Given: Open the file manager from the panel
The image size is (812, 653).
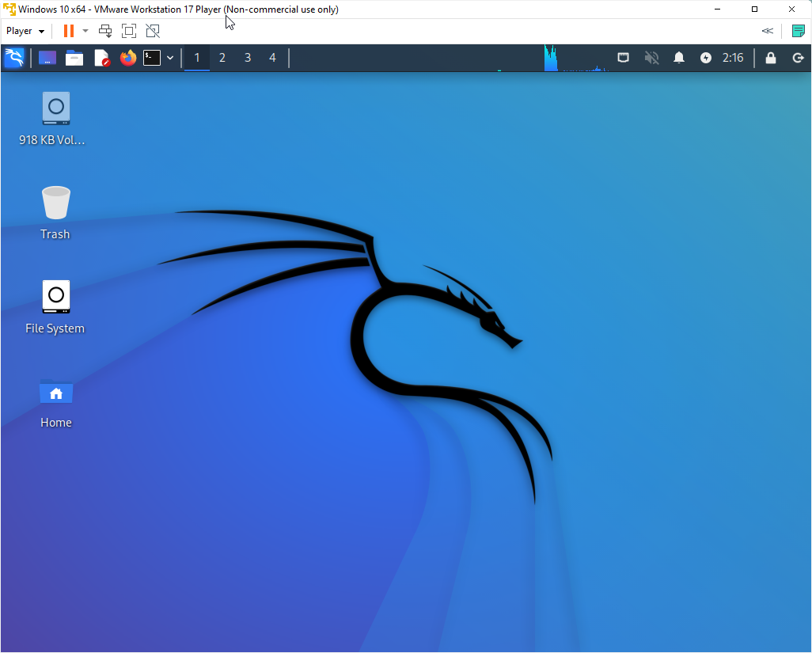Looking at the screenshot, I should pyautogui.click(x=74, y=58).
